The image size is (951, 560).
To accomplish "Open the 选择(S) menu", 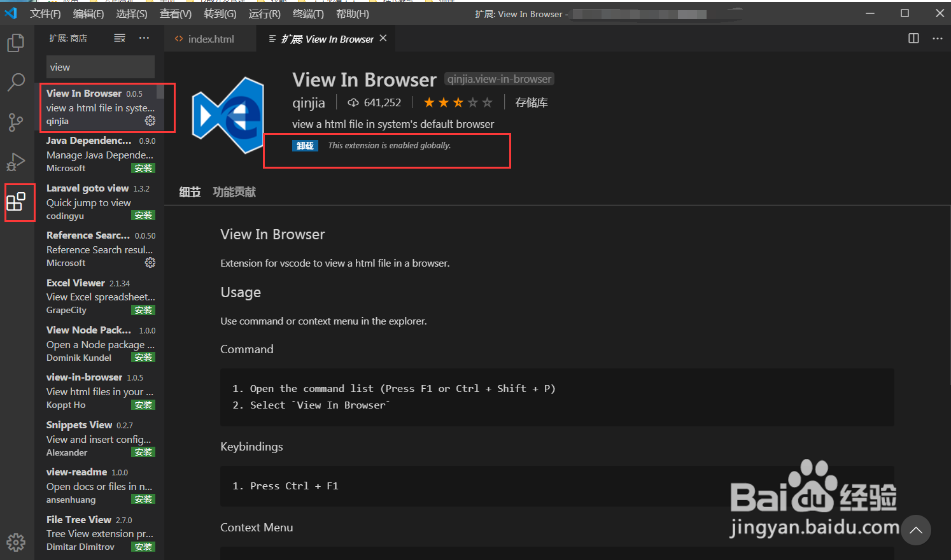I will 132,13.
